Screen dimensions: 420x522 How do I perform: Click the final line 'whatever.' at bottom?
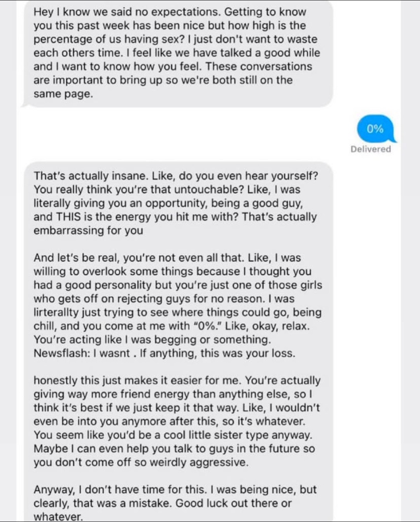[58, 517]
